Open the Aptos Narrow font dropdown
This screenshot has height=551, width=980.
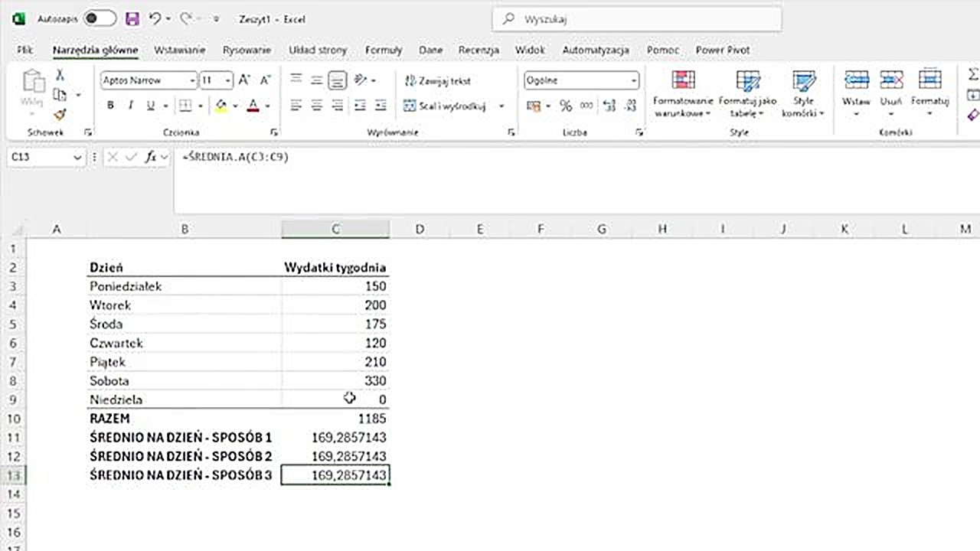[x=191, y=80]
